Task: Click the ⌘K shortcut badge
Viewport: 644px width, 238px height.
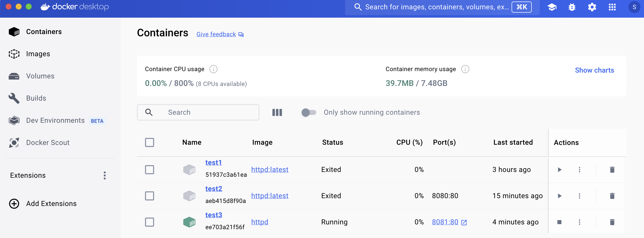Action: (x=522, y=7)
